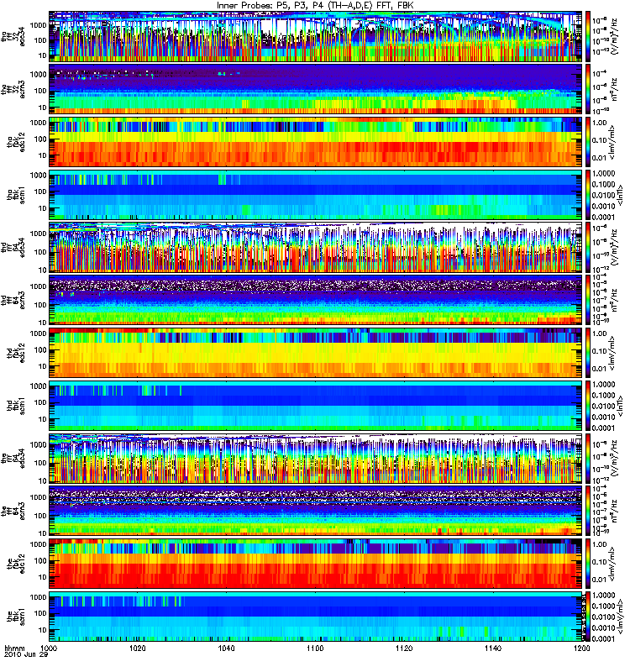The width and height of the screenshot is (630, 672).
Task: Select the thd fbk edc12 filter bank panel
Action: coord(316,353)
